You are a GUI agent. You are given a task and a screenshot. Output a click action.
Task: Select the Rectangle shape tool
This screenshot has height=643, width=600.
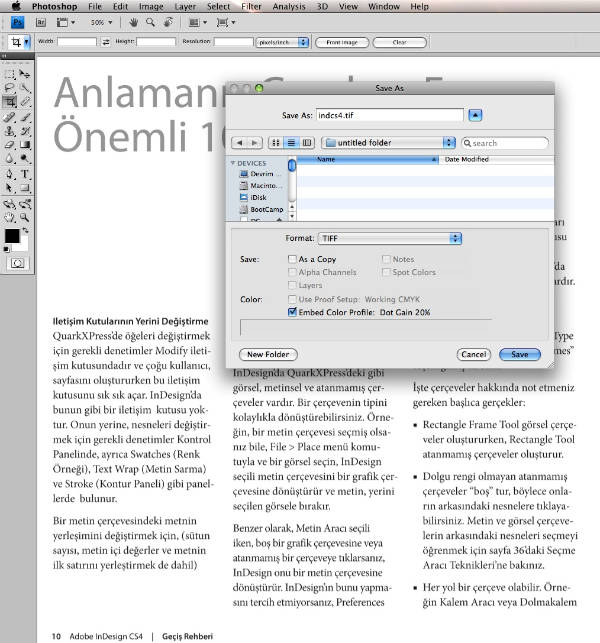click(x=25, y=188)
